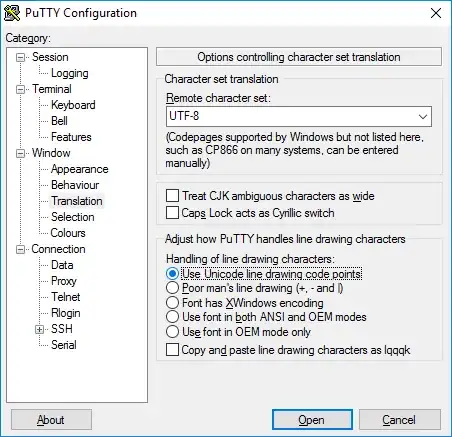Select Use font in both ANSI and OEM modes
Image resolution: width=452 pixels, height=437 pixels.
point(172,317)
